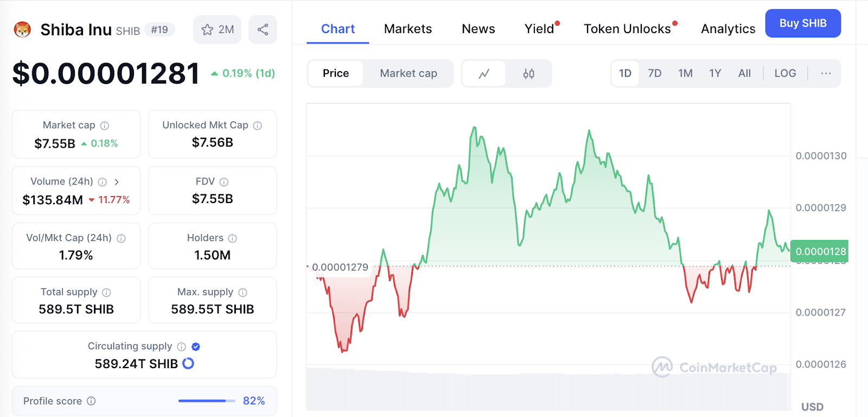868x417 pixels.
Task: Click Total supply info icon
Action: pos(106,293)
